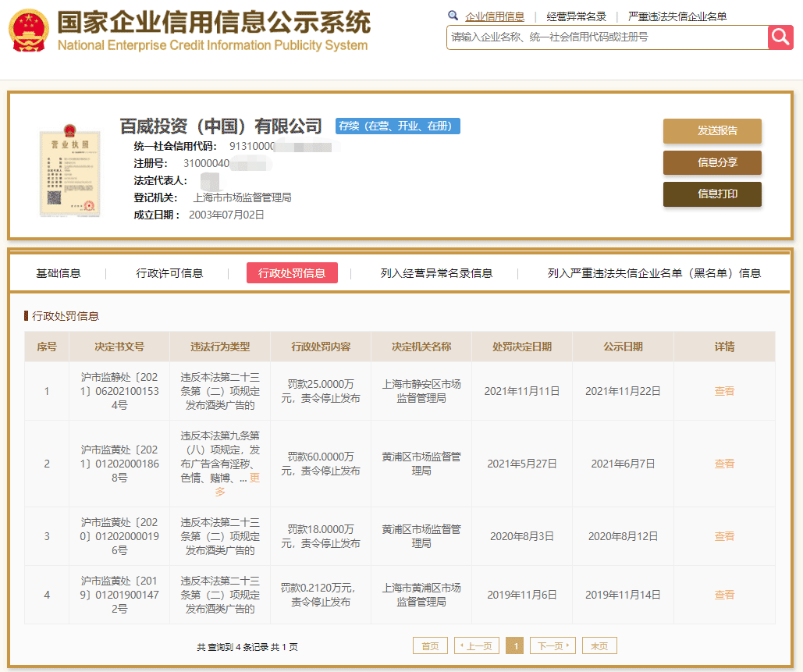
Task: Click 查看 on the first penalty record
Action: pos(723,391)
